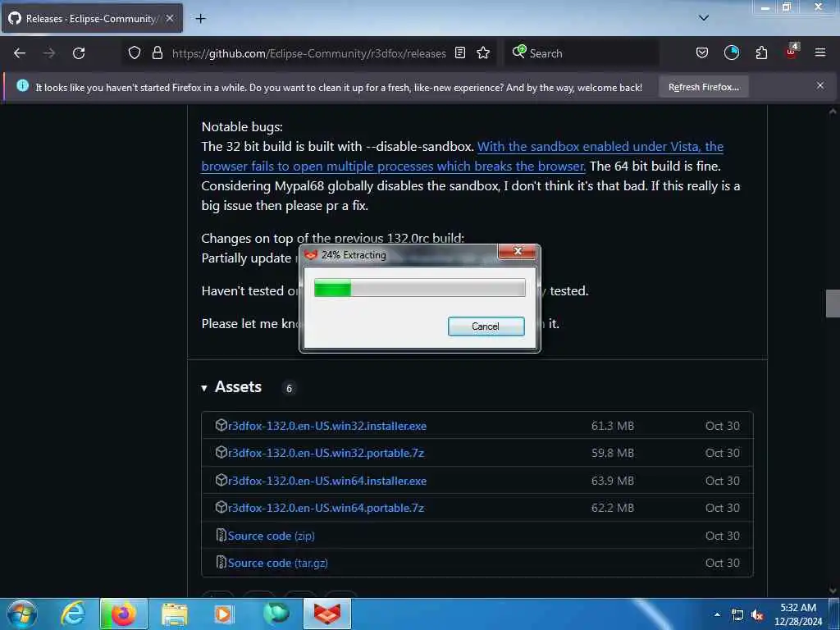The image size is (840, 630).
Task: Click zip file icon beside Source code (zip)
Action: click(221, 535)
